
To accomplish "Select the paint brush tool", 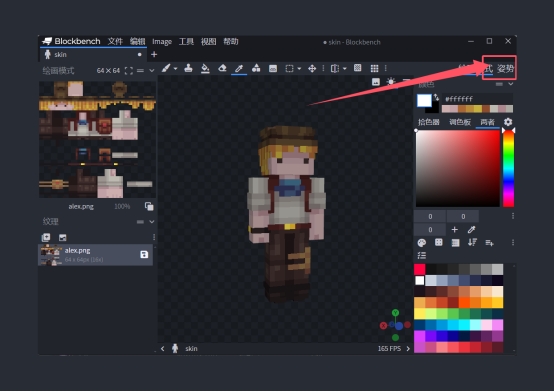I will 166,68.
